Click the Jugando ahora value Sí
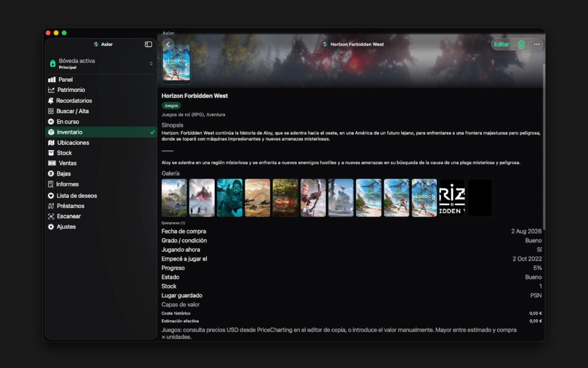The height and width of the screenshot is (368, 588). point(539,250)
